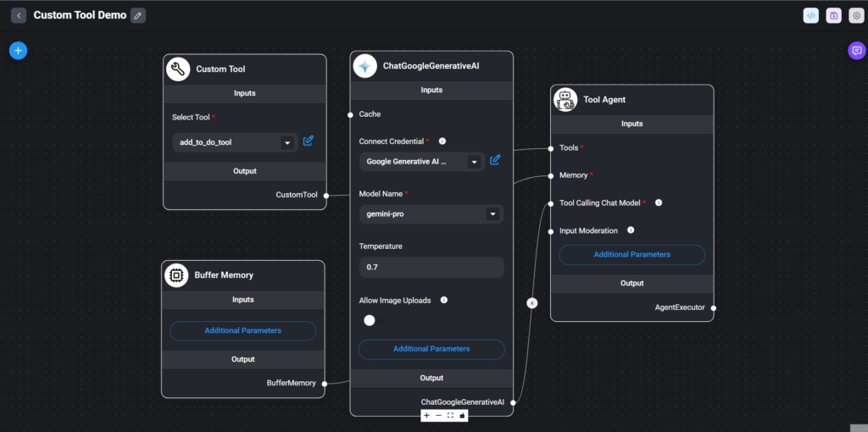The height and width of the screenshot is (432, 868).
Task: Click the BufferMemory output handle
Action: [x=325, y=384]
